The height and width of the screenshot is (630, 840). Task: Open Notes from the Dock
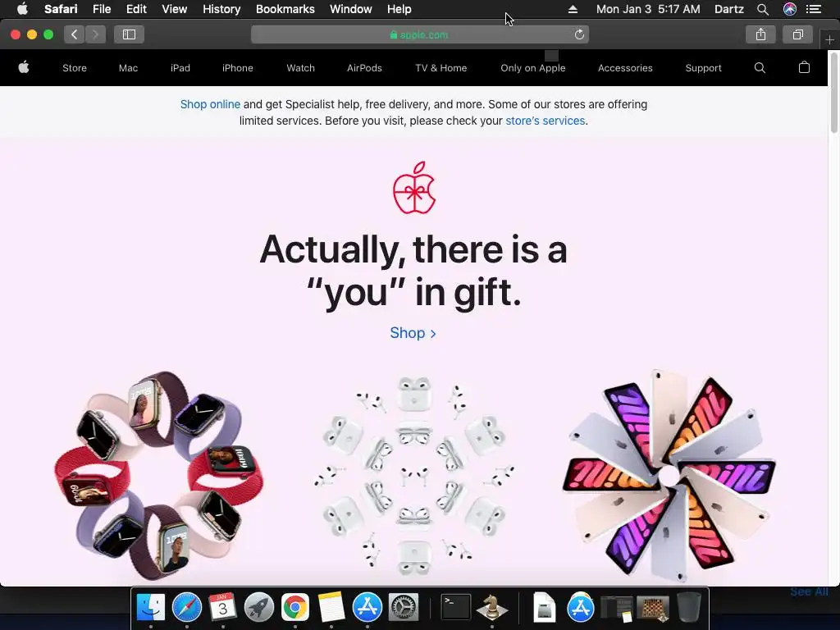[x=331, y=608]
